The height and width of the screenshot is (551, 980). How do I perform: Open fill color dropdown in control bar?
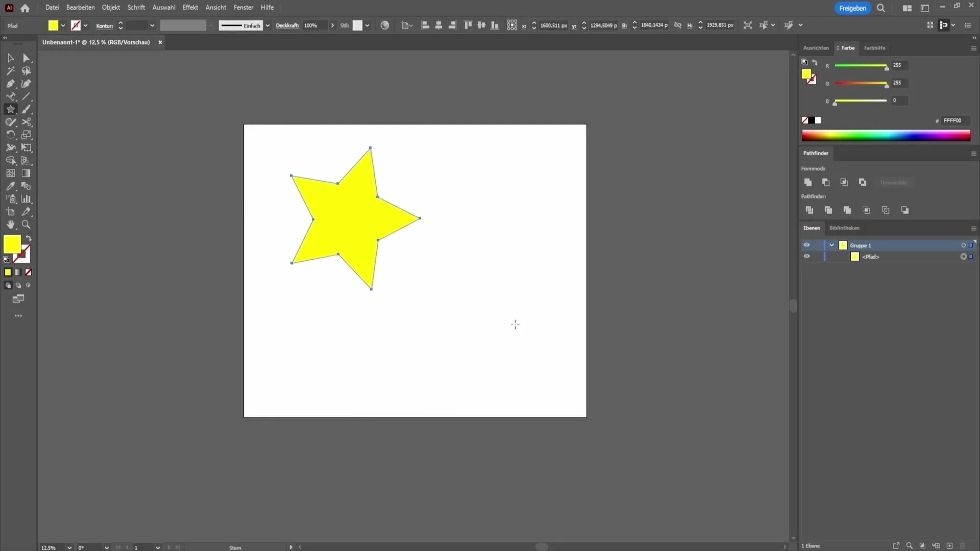tap(63, 26)
